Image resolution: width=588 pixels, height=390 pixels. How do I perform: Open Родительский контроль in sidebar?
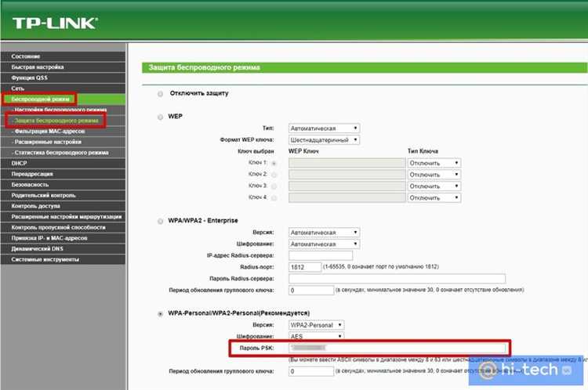63,195
